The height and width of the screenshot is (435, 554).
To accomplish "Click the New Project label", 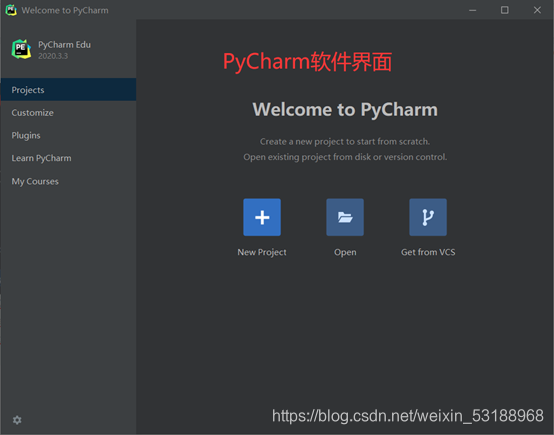I will tap(262, 252).
